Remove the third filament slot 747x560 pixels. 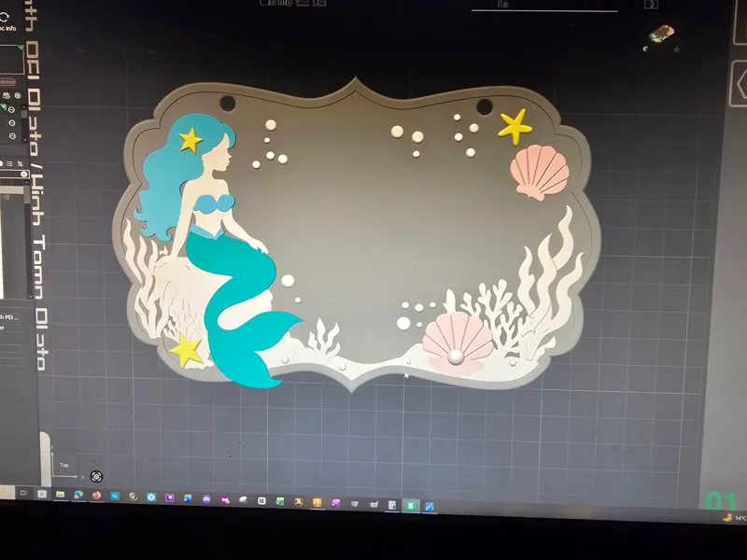click(12, 136)
